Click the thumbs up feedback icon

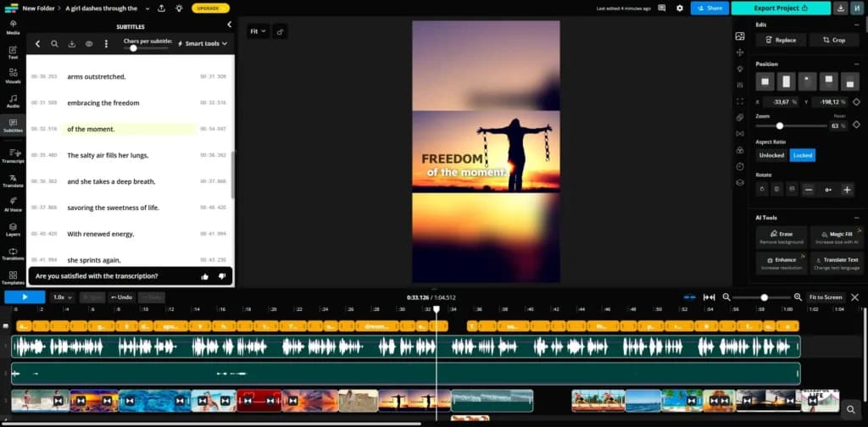pyautogui.click(x=205, y=276)
